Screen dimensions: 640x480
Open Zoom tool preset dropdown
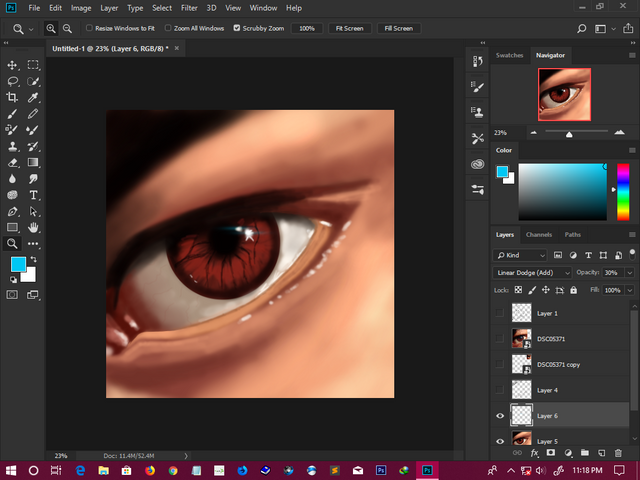31,29
